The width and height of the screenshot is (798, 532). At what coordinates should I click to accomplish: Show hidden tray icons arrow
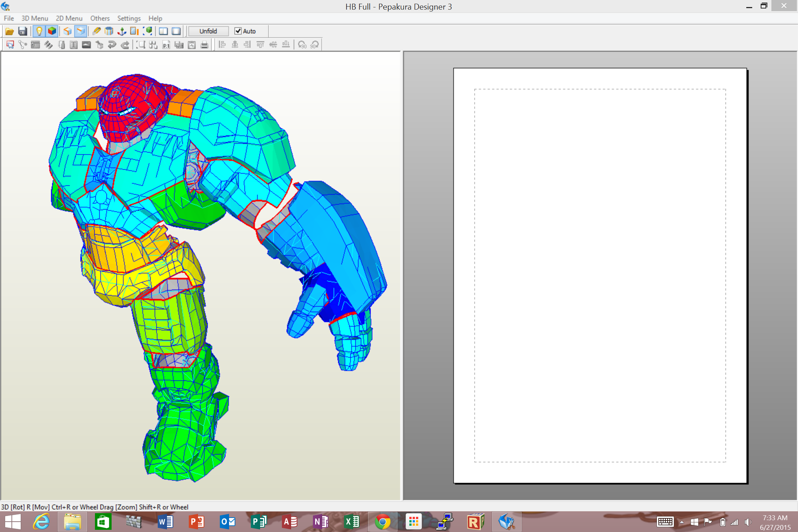point(682,522)
